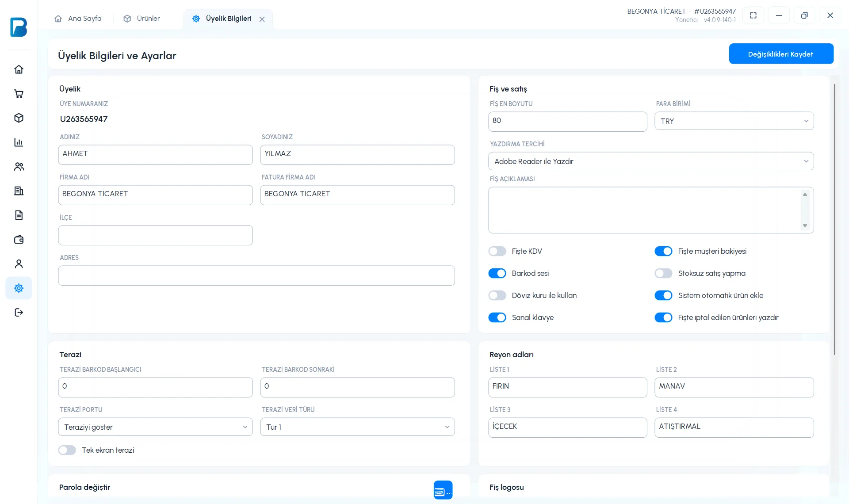Open the Para Birimi TRY dropdown
Image resolution: width=849 pixels, height=504 pixels.
point(734,121)
